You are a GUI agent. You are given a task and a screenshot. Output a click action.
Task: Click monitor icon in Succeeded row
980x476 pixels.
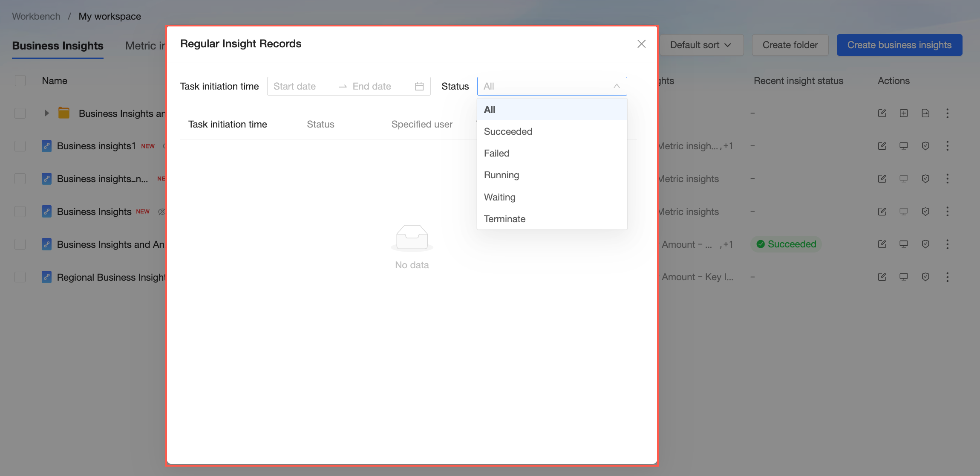coord(904,244)
